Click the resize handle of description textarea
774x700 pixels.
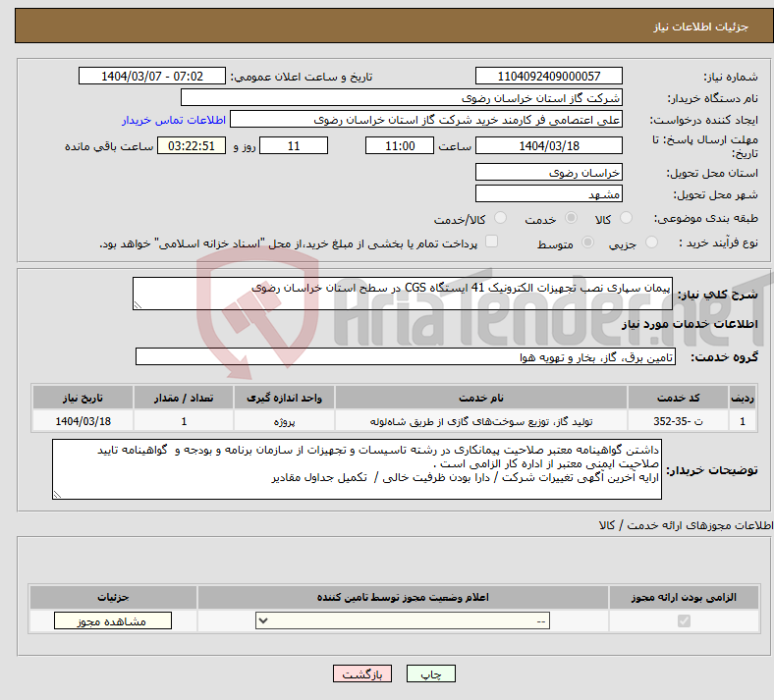coord(138,305)
